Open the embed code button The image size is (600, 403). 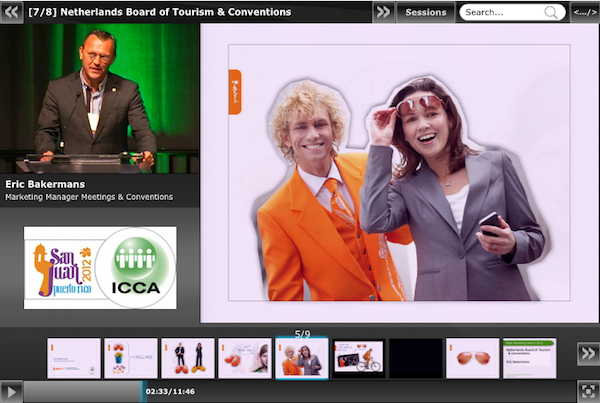coord(585,12)
